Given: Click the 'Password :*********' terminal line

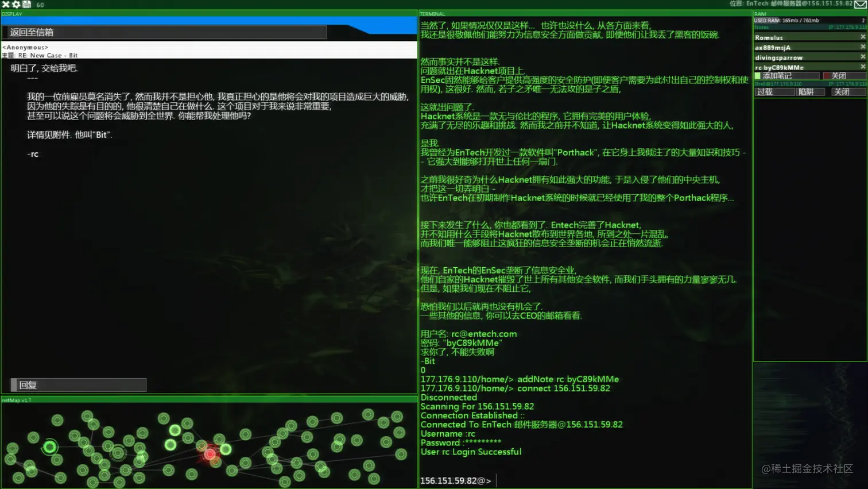Looking at the screenshot, I should (460, 442).
